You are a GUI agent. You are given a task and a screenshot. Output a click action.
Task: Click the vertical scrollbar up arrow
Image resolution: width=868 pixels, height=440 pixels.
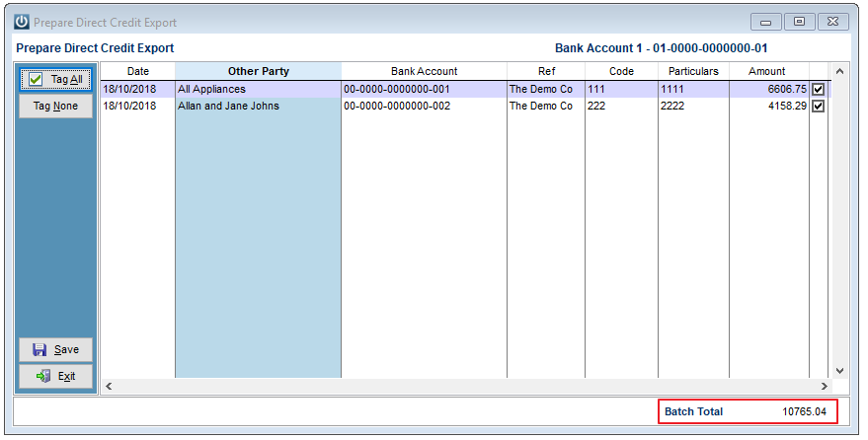(839, 71)
